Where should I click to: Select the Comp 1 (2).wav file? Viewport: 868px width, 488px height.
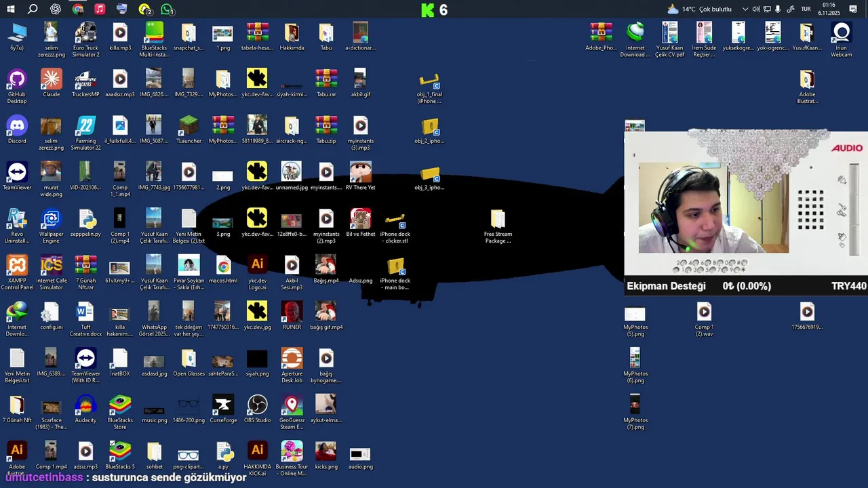click(704, 320)
